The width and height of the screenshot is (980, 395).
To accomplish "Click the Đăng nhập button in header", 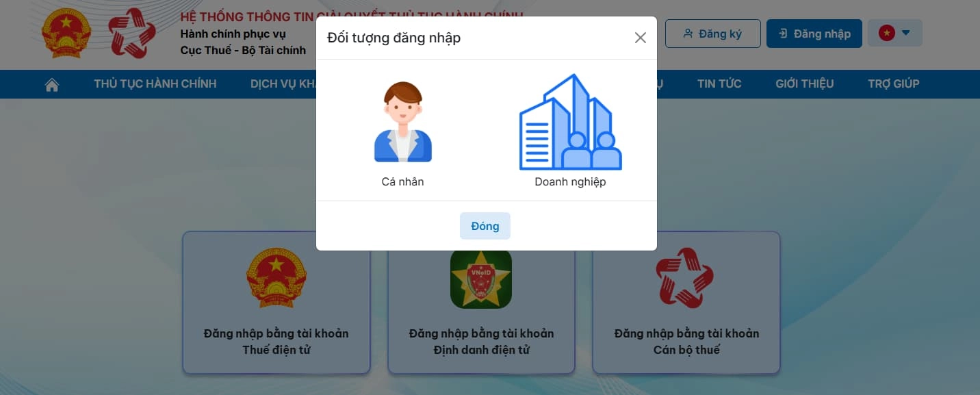I will pos(814,34).
